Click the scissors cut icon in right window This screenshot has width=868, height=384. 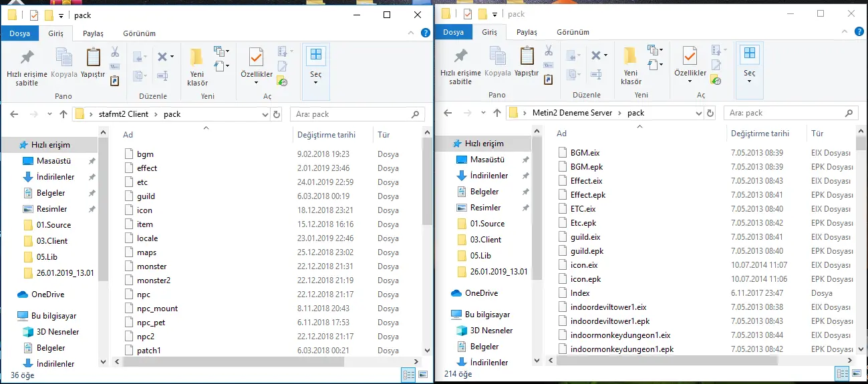pyautogui.click(x=549, y=50)
